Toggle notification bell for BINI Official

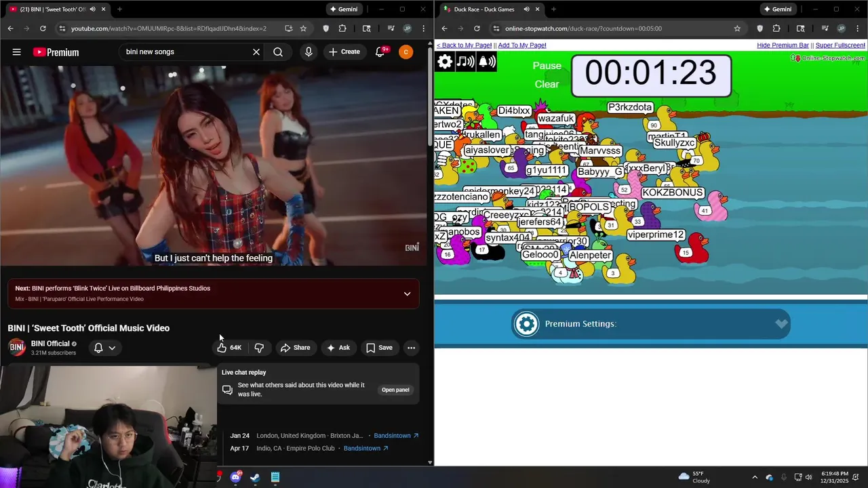(x=98, y=348)
